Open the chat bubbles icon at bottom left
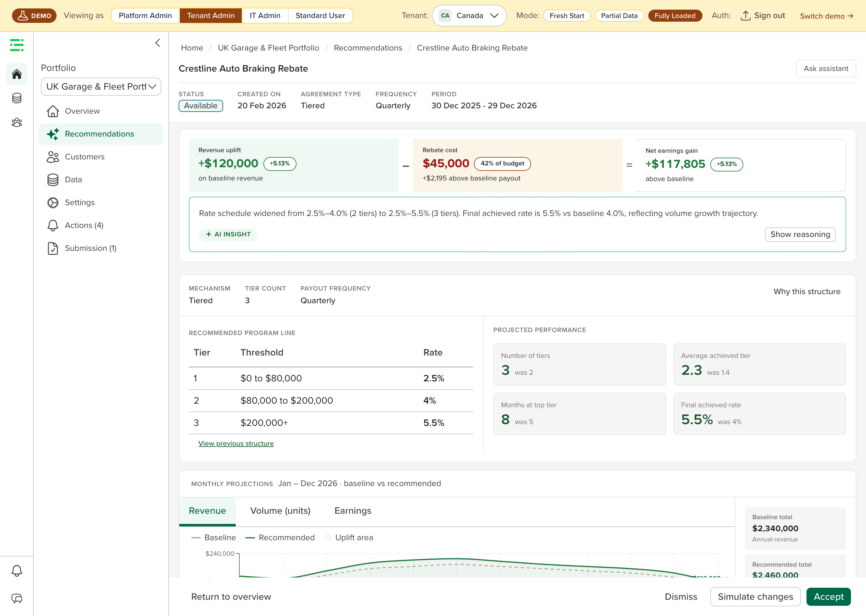This screenshot has width=866, height=616. [17, 599]
